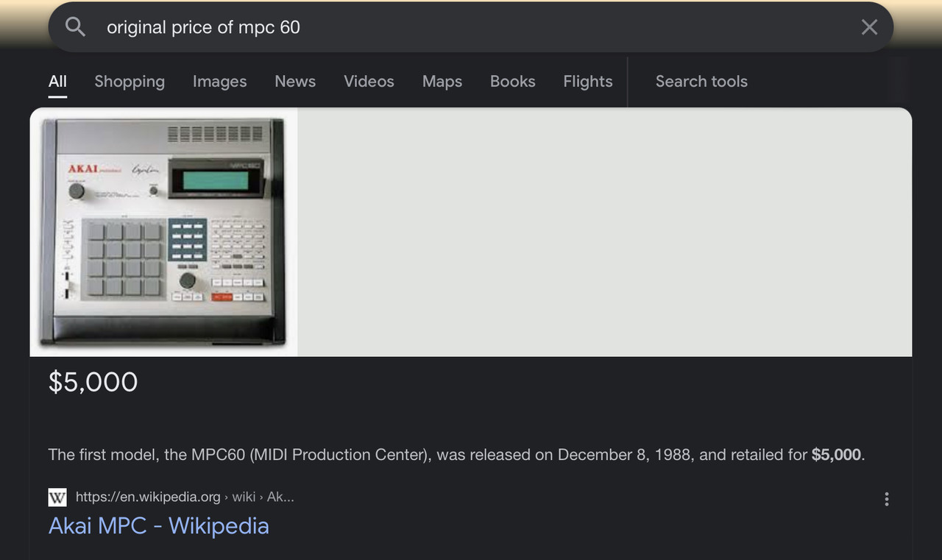Click the Wikipedia favicon icon
The image size is (942, 560).
[x=57, y=497]
